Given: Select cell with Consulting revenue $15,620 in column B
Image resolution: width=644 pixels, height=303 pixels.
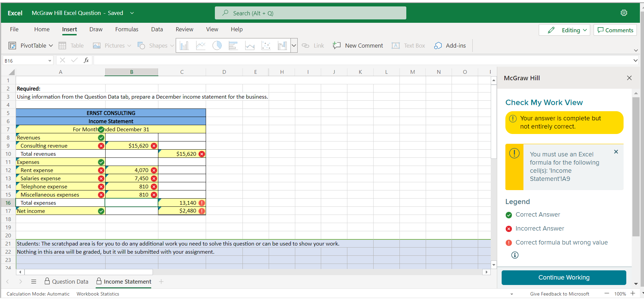Looking at the screenshot, I should [132, 146].
